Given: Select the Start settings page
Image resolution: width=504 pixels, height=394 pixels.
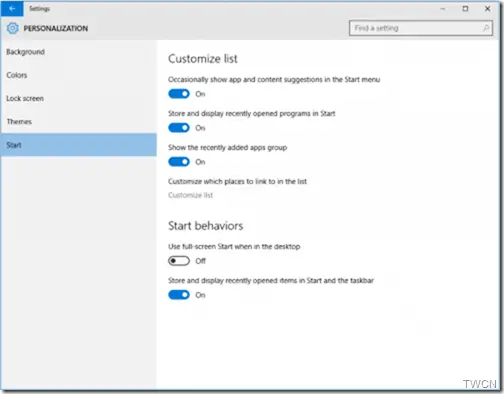Looking at the screenshot, I should pos(78,145).
